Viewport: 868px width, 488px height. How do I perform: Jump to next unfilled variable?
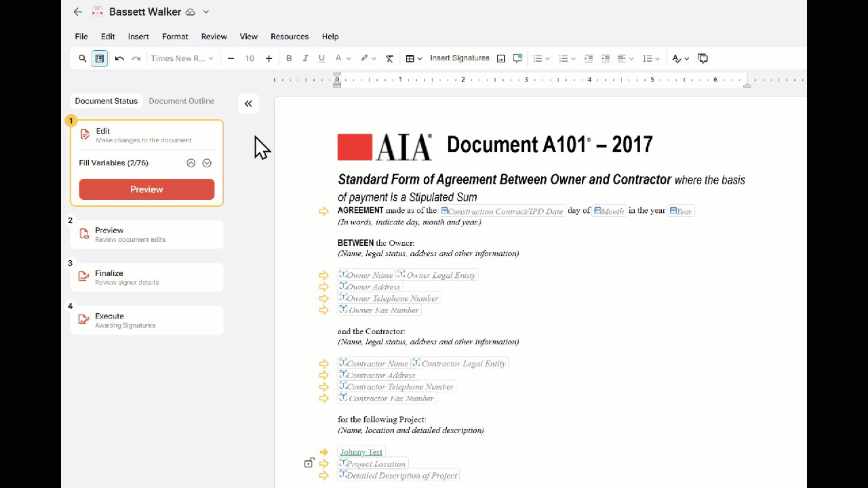(x=208, y=163)
